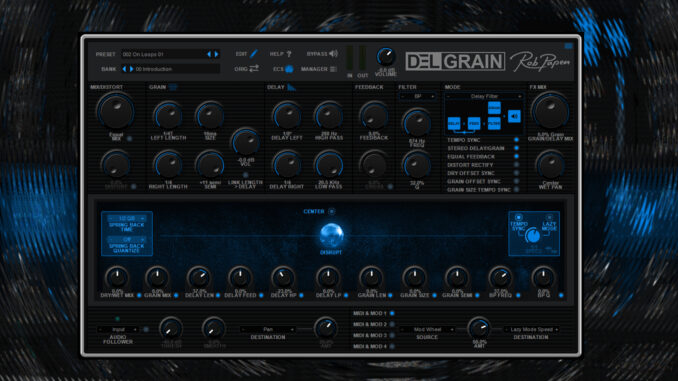Go to the next preset with right arrow
The width and height of the screenshot is (678, 381).
[x=216, y=54]
